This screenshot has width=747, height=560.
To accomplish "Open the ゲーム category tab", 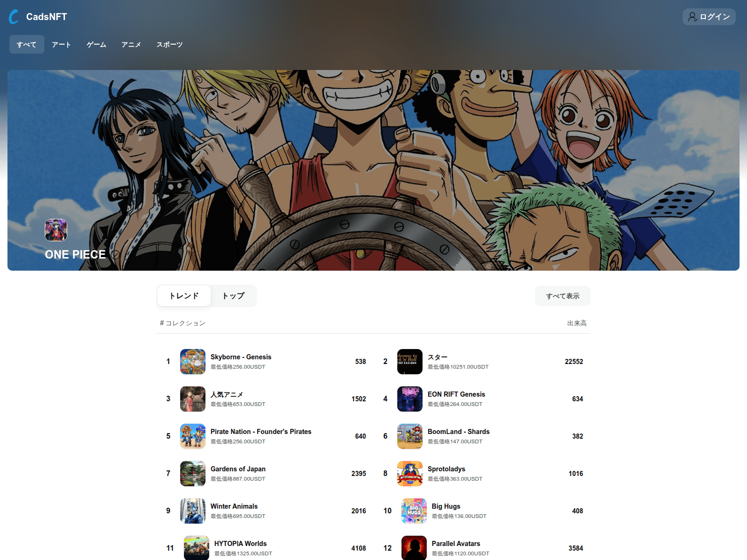I will coord(96,44).
